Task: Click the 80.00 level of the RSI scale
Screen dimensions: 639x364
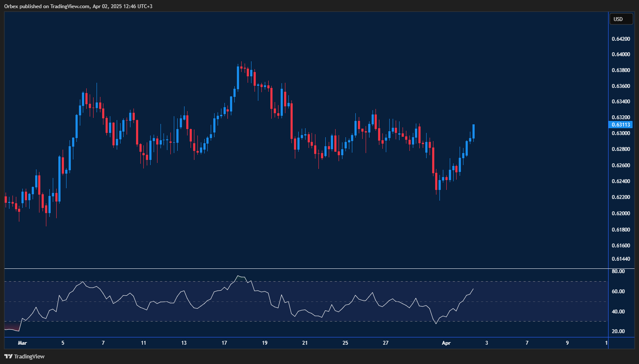Action: click(618, 271)
